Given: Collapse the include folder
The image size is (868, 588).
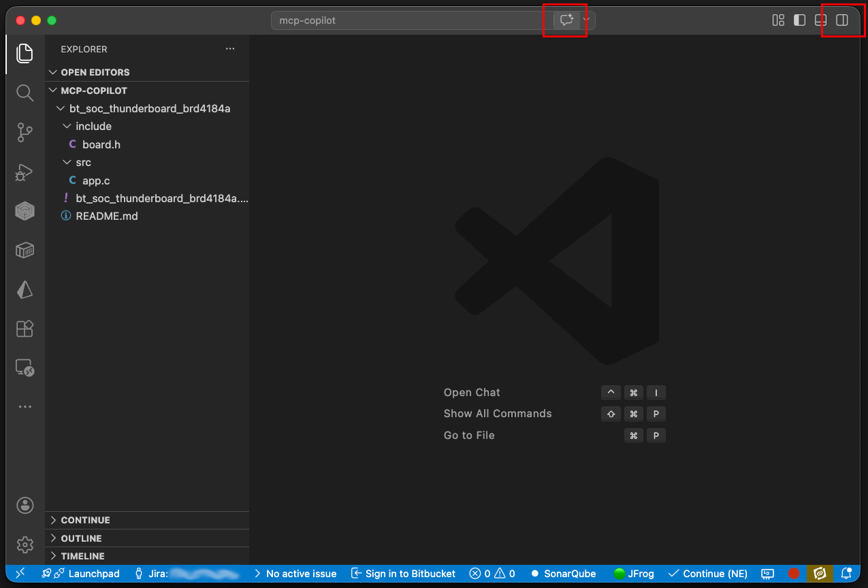Looking at the screenshot, I should [x=147, y=126].
